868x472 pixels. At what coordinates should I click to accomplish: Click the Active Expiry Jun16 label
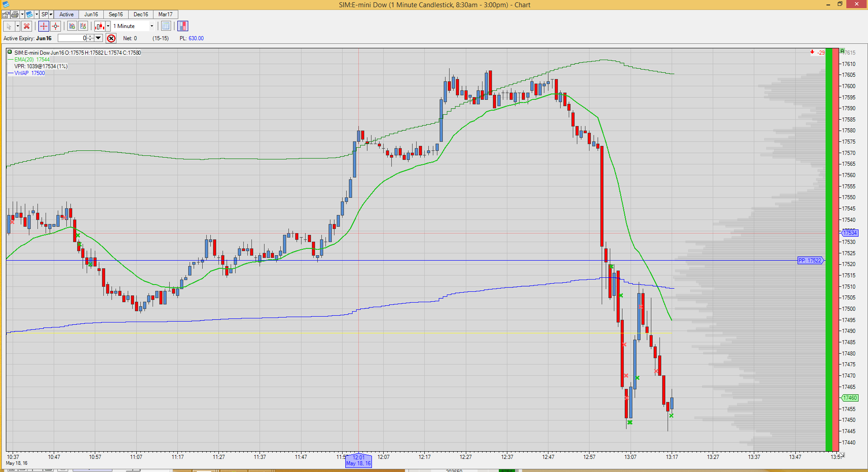click(x=28, y=38)
